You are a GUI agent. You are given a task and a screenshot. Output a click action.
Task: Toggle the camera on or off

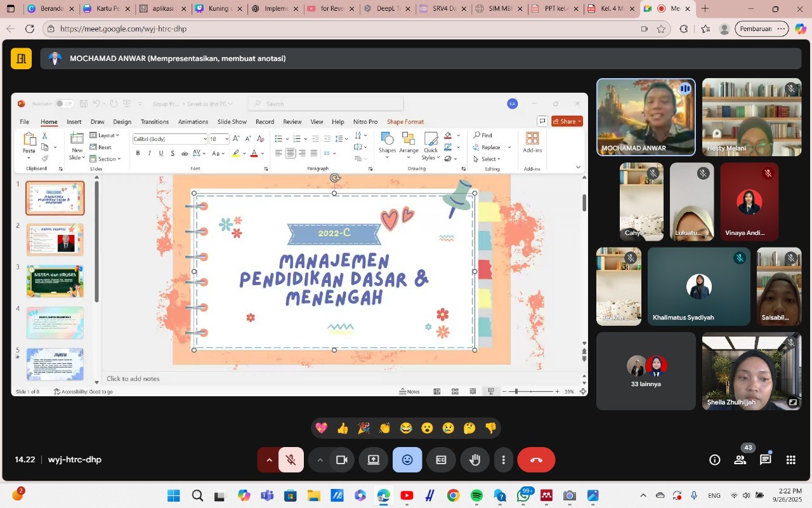(x=342, y=460)
